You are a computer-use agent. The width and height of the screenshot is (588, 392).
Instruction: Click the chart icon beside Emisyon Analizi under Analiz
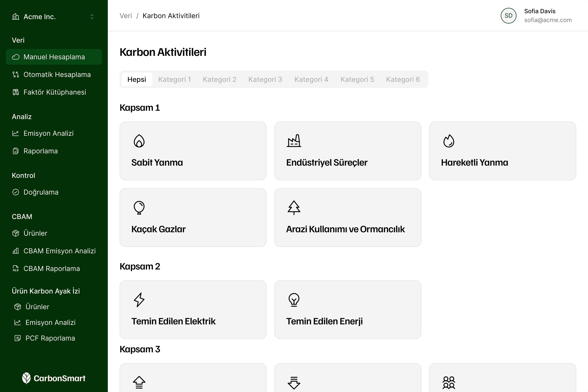click(x=15, y=134)
